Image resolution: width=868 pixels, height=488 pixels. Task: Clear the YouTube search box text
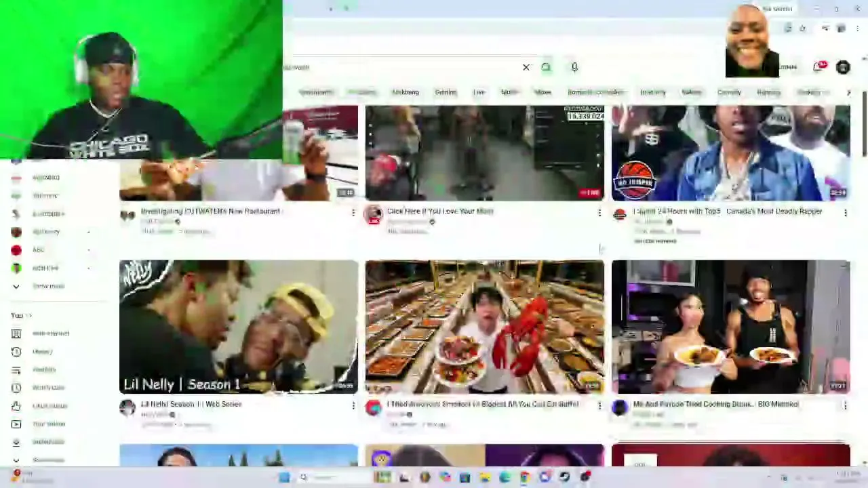coord(526,67)
